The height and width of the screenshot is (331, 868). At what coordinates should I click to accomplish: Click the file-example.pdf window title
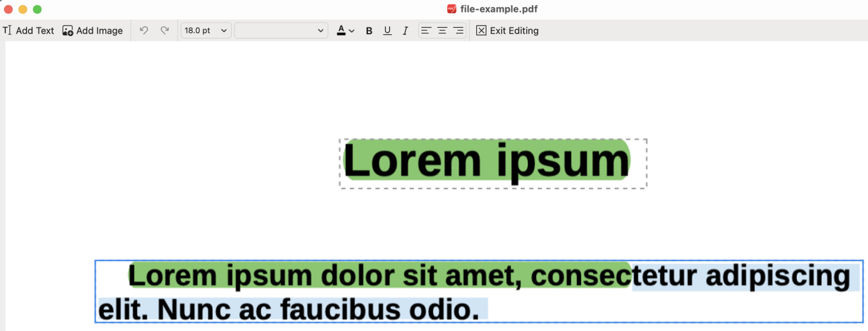499,9
